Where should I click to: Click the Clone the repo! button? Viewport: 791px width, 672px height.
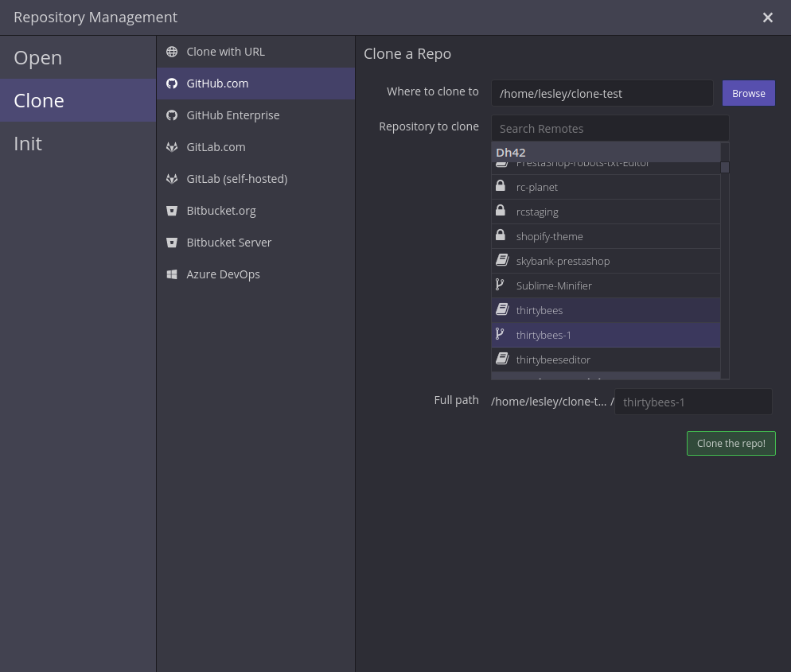pos(731,444)
